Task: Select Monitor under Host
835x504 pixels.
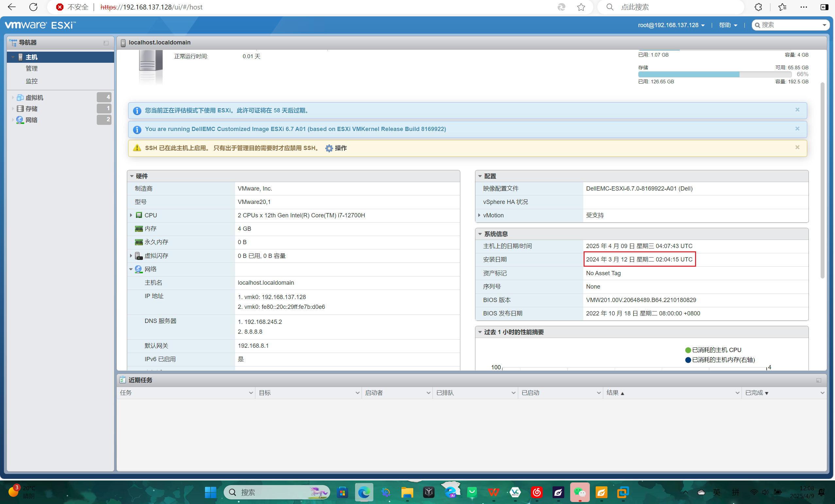Action: tap(32, 81)
